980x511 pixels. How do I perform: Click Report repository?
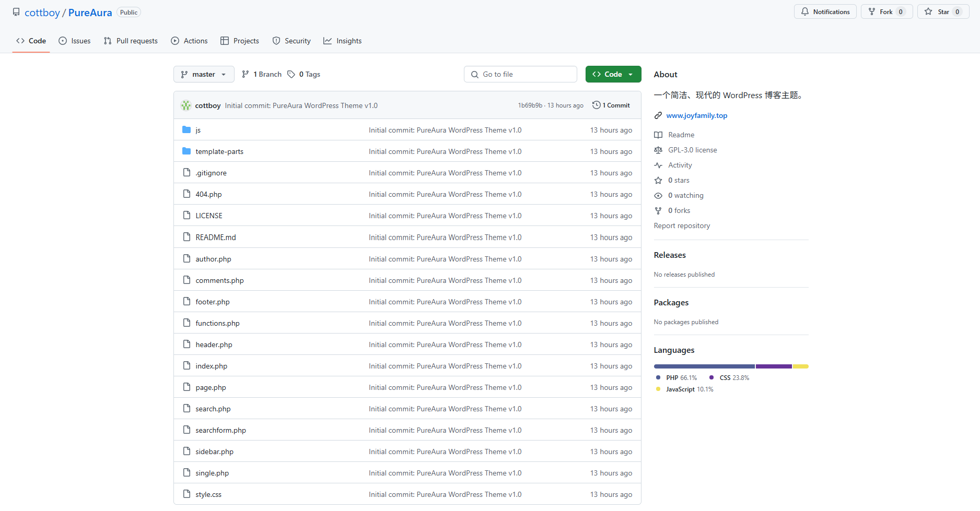coord(682,225)
